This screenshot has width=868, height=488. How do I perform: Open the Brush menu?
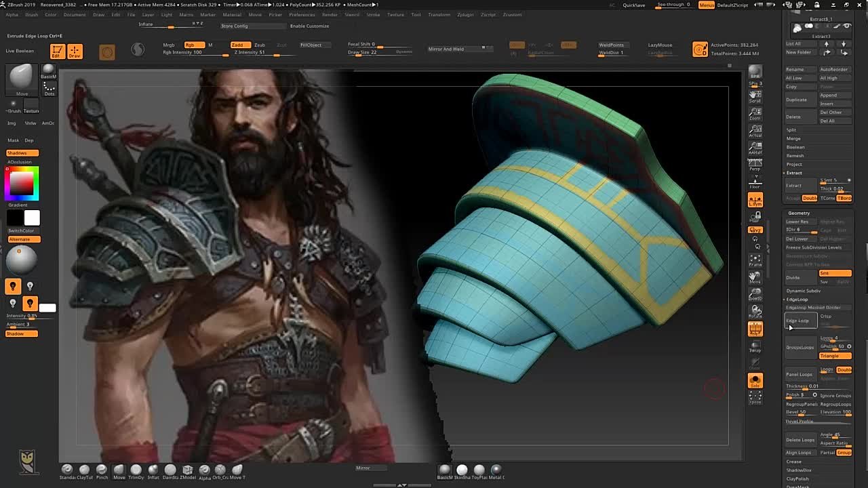(x=31, y=14)
